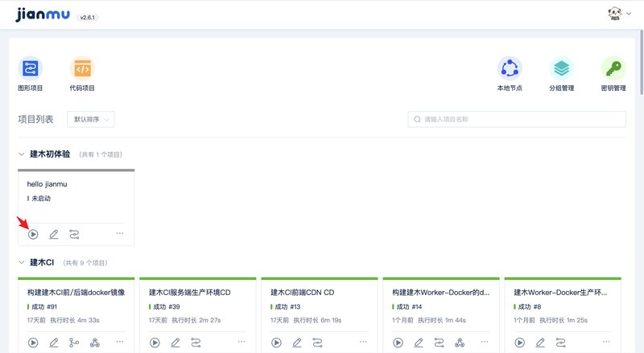Open 图形项目 graphic project icon
Viewport: 644px width, 353px height.
(x=31, y=68)
